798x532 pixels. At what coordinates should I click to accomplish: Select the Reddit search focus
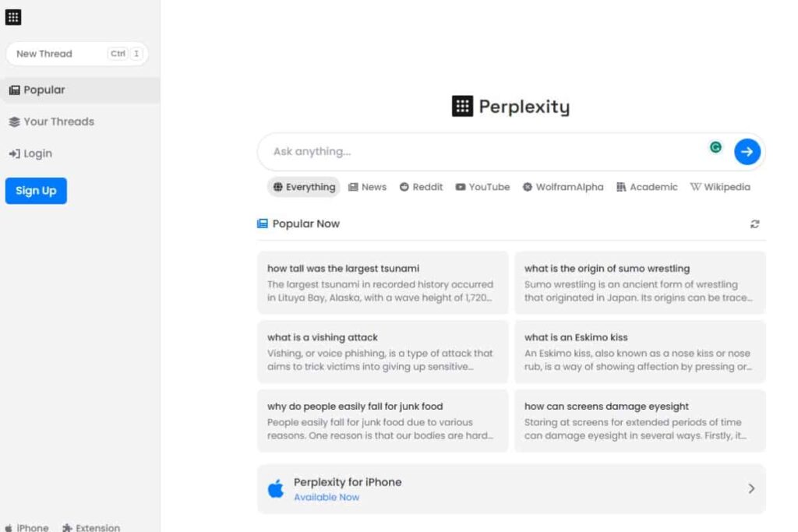click(421, 187)
